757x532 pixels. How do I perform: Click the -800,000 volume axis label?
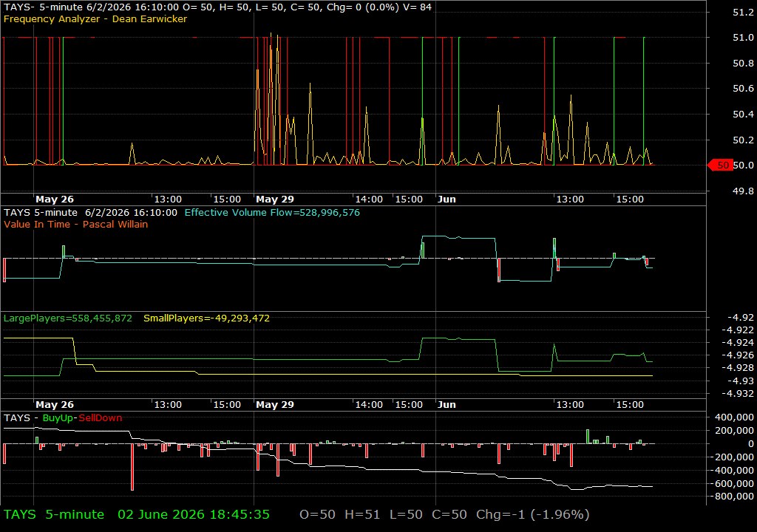coord(732,497)
